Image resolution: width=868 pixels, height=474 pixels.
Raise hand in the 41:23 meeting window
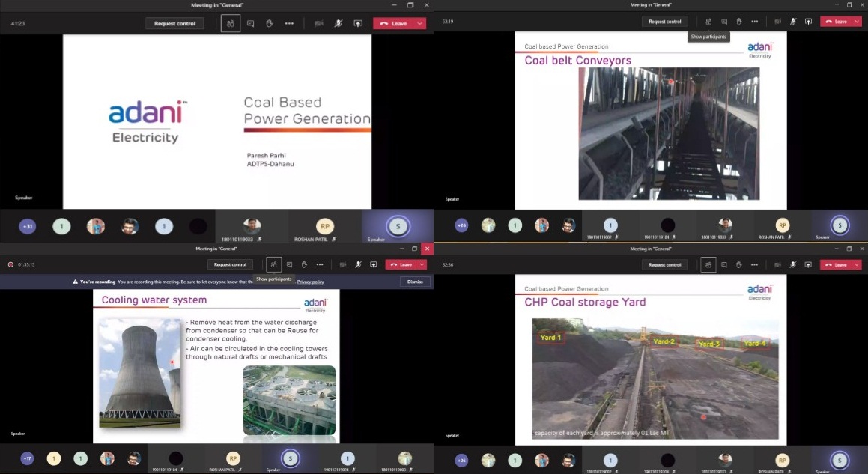pos(269,23)
